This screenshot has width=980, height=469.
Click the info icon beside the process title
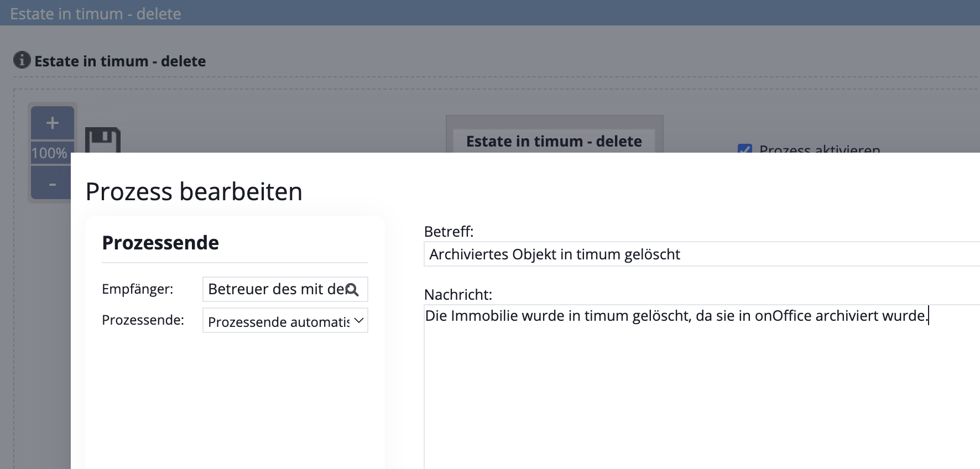22,60
